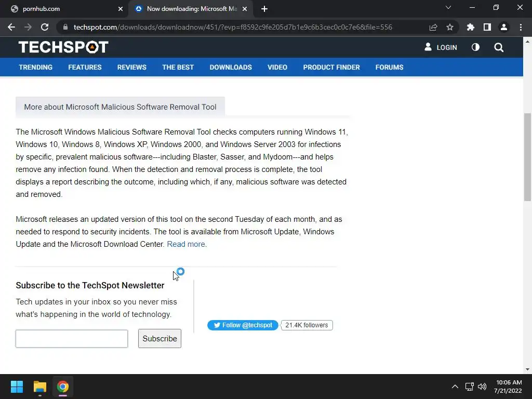Expand the tab search chevron

coord(448,7)
